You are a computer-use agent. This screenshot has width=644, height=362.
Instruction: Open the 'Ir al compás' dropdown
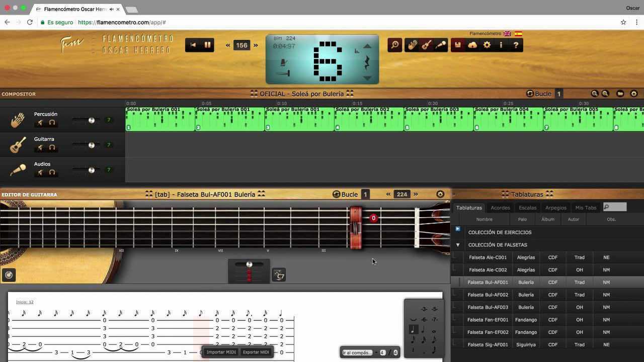click(x=358, y=352)
